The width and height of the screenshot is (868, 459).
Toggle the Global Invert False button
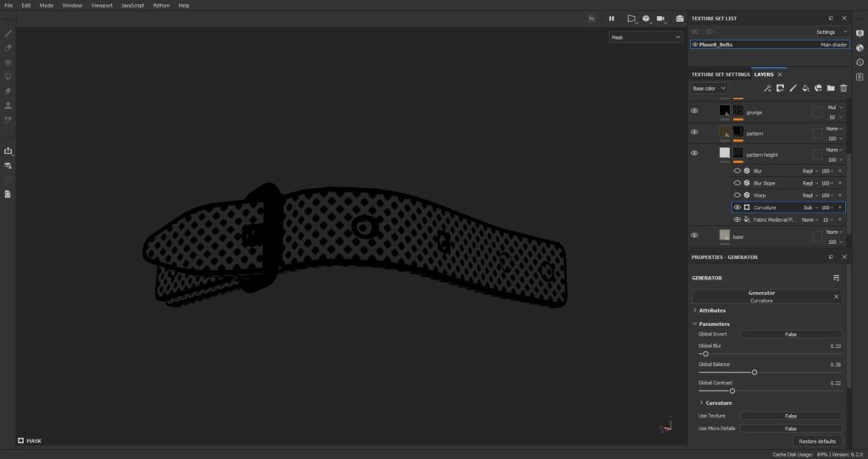pyautogui.click(x=791, y=335)
